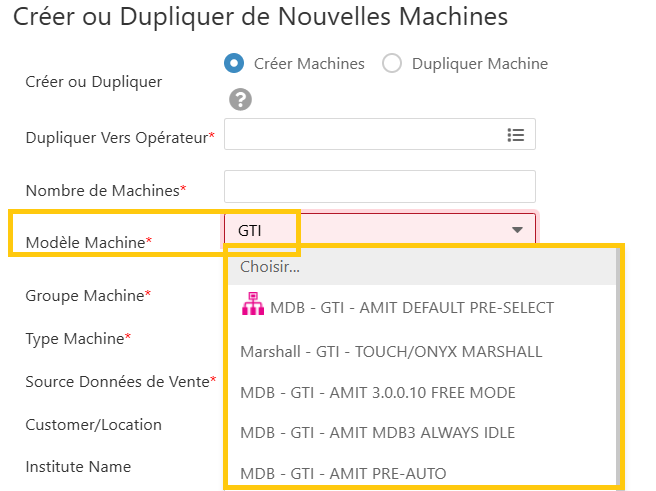The width and height of the screenshot is (656, 491).
Task: Click the pink network icon beside MDB AMIT DEFAULT
Action: coord(253,304)
